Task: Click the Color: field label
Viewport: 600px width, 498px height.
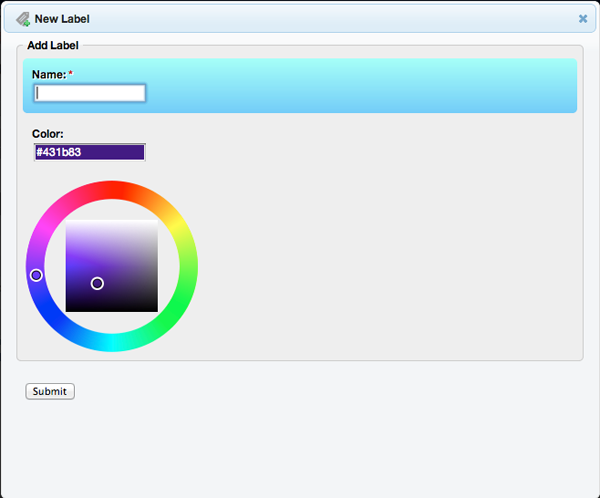Action: pyautogui.click(x=48, y=134)
